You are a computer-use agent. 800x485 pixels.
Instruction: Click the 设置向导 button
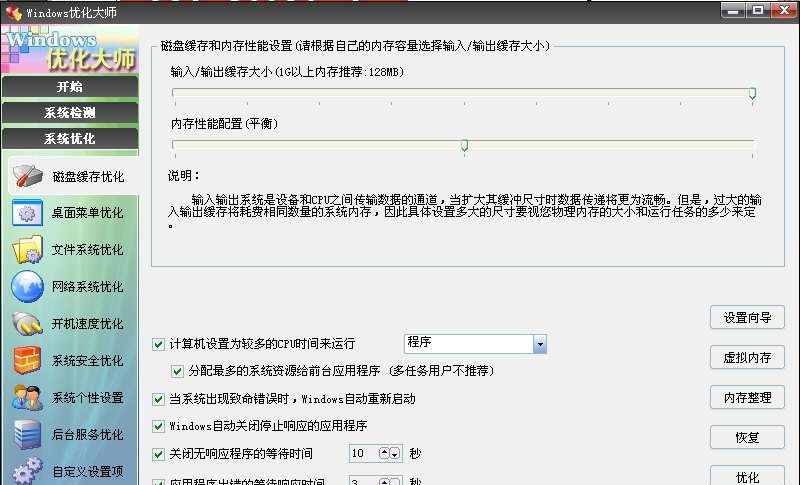(x=747, y=318)
